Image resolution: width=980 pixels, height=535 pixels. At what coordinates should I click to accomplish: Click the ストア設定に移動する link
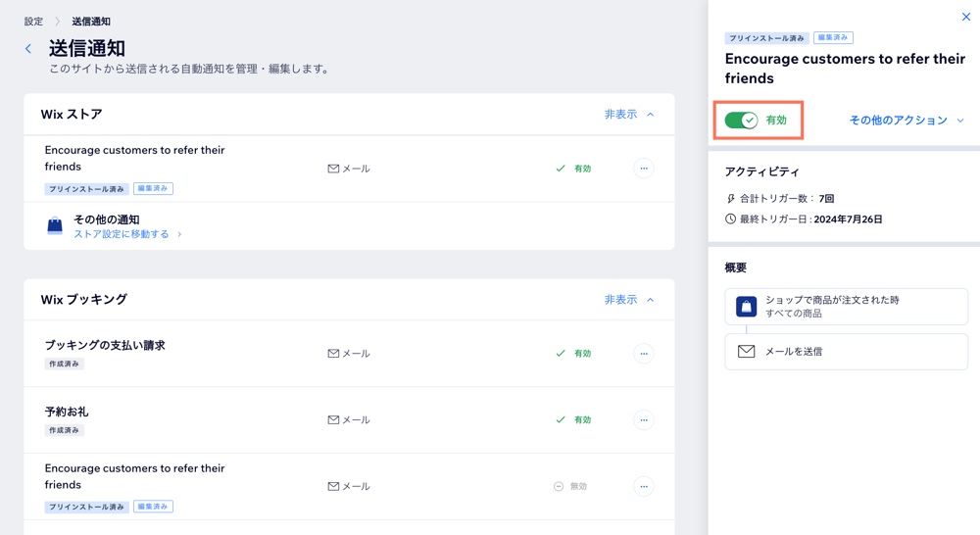pyautogui.click(x=127, y=234)
